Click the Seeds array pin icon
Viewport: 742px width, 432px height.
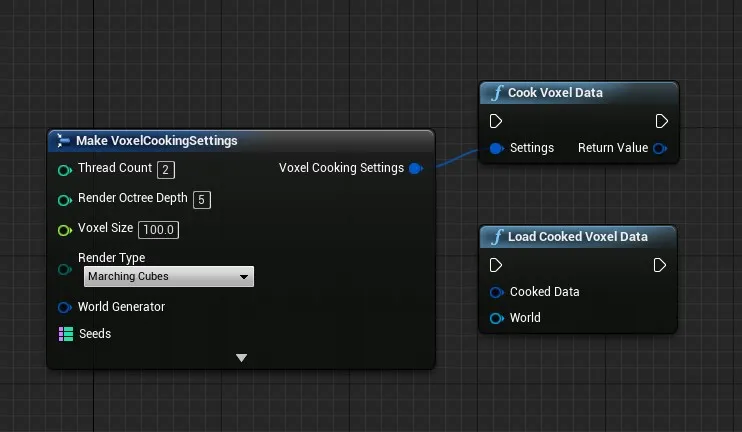point(65,334)
